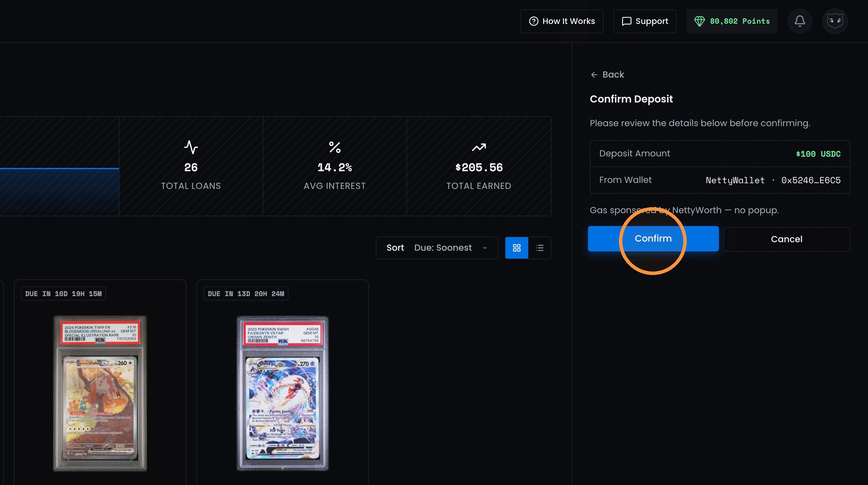
Task: Open the user avatar profile menu
Action: pyautogui.click(x=835, y=21)
